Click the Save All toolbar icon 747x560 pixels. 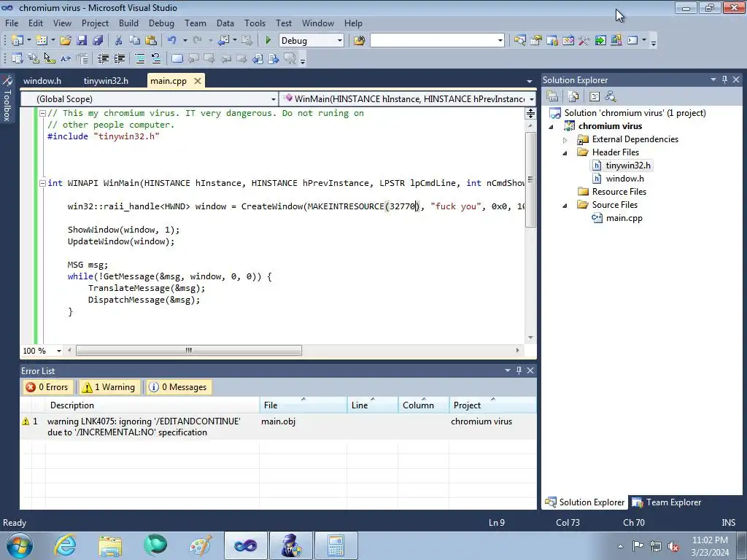click(98, 41)
